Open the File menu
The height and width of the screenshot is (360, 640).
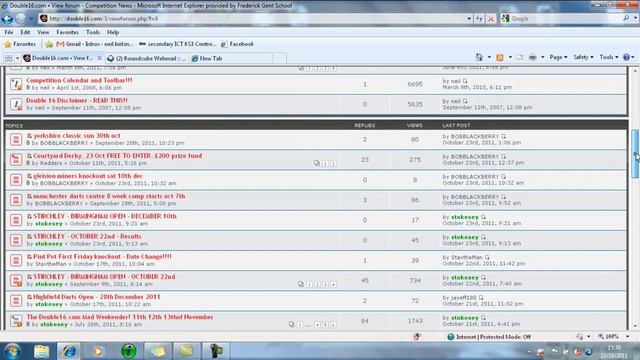tap(9, 32)
